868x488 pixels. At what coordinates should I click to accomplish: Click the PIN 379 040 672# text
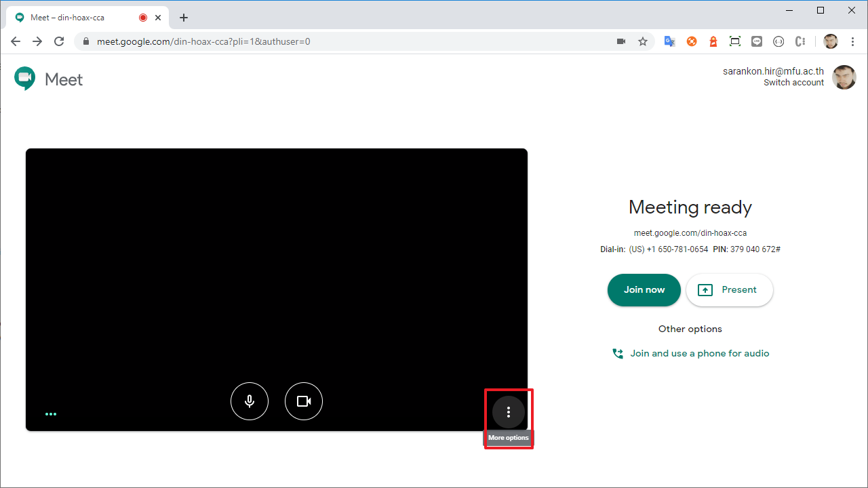coord(747,249)
